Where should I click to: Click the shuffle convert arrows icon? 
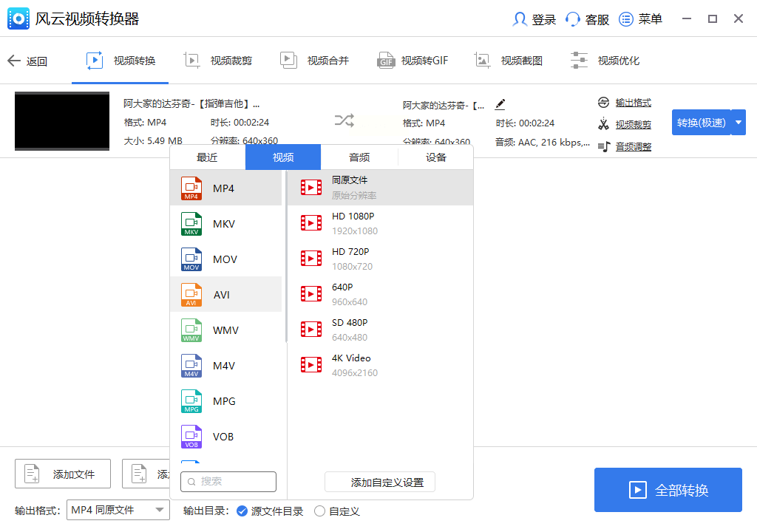click(344, 120)
